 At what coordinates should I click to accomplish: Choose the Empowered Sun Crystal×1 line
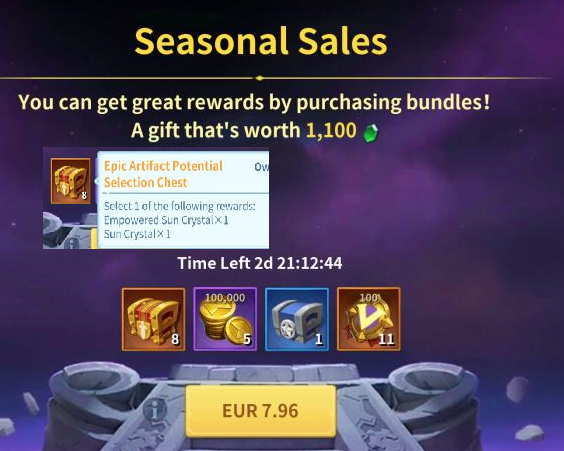click(x=166, y=220)
